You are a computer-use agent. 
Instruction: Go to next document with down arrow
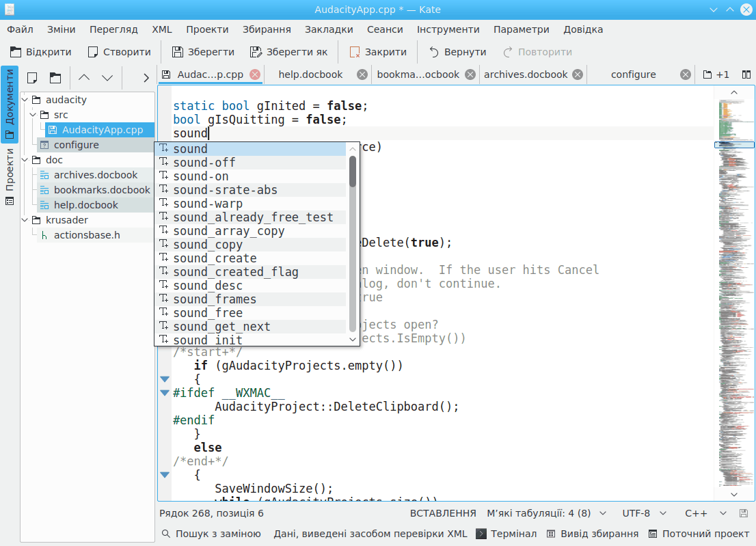[107, 78]
